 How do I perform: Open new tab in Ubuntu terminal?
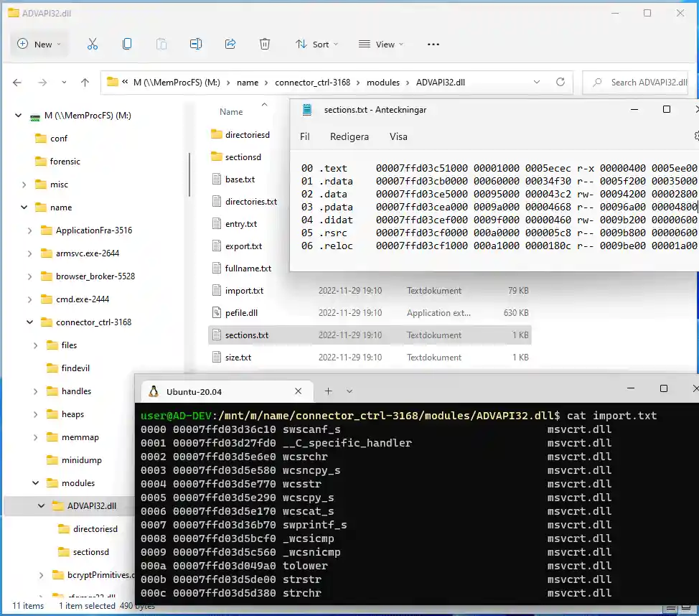tap(328, 391)
